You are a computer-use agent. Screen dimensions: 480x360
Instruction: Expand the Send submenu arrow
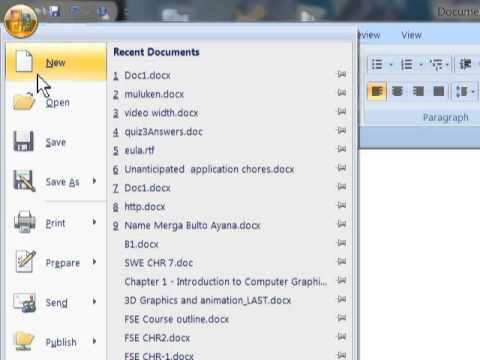click(x=94, y=302)
